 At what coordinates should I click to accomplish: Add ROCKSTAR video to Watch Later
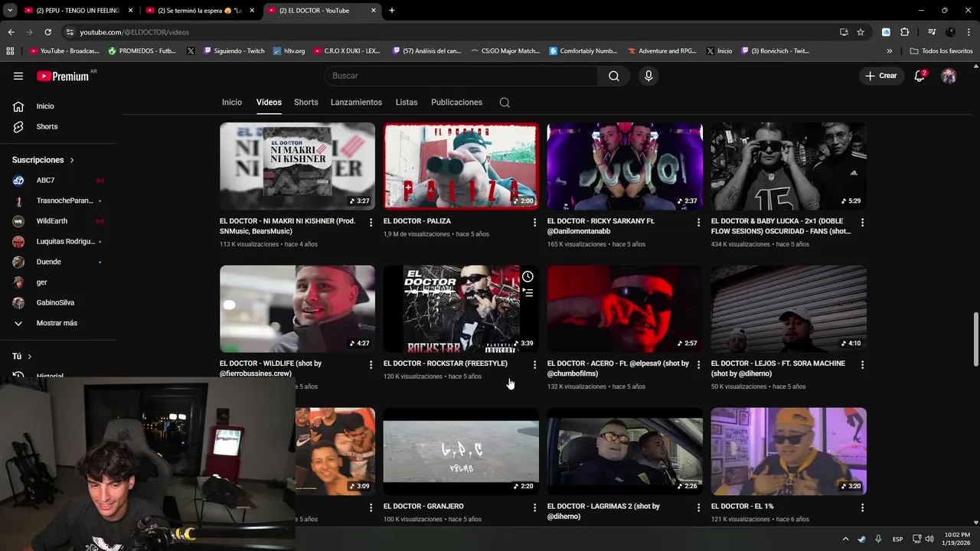(528, 276)
